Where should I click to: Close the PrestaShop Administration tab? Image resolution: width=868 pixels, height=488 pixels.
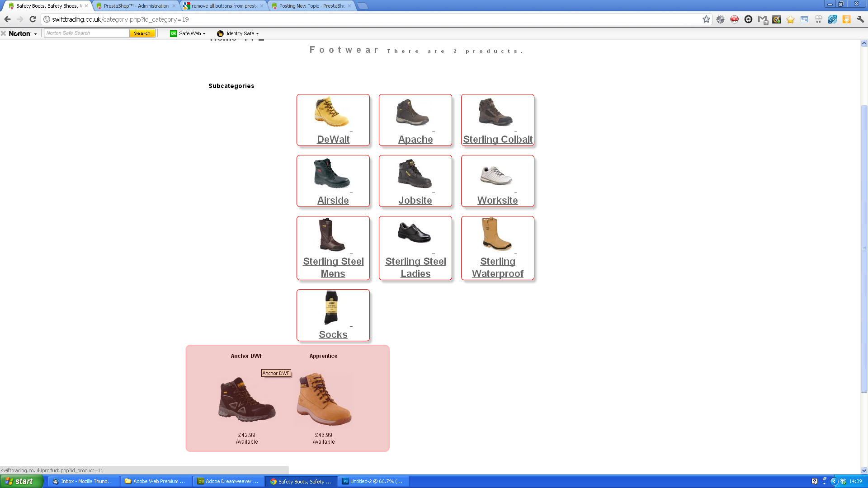174,6
